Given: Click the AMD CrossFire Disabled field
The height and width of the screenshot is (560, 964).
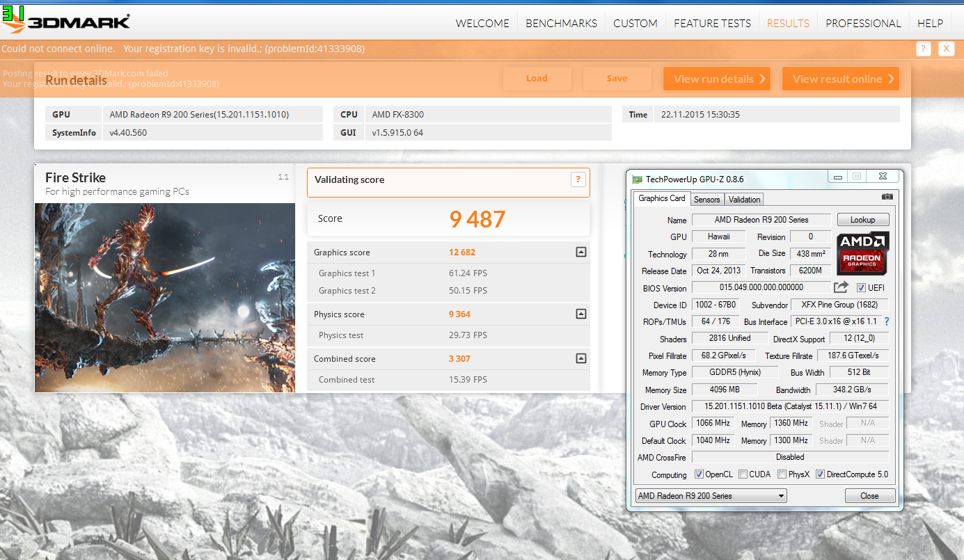Looking at the screenshot, I should 790,457.
